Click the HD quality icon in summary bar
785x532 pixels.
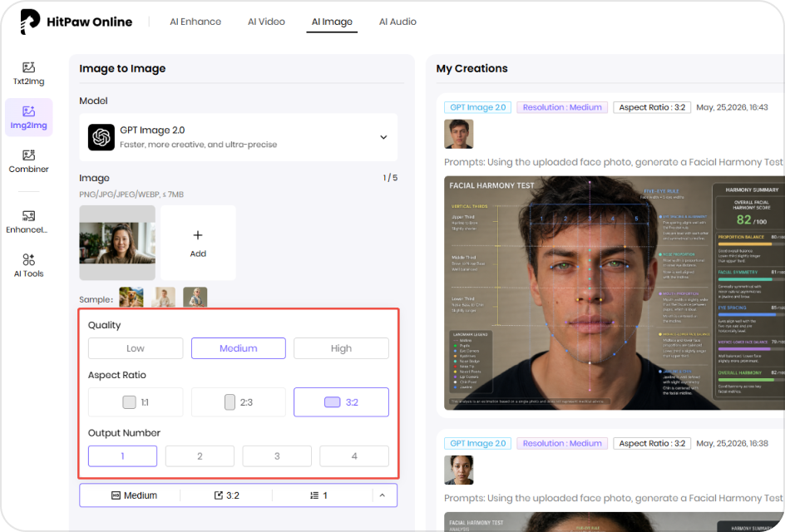(116, 495)
